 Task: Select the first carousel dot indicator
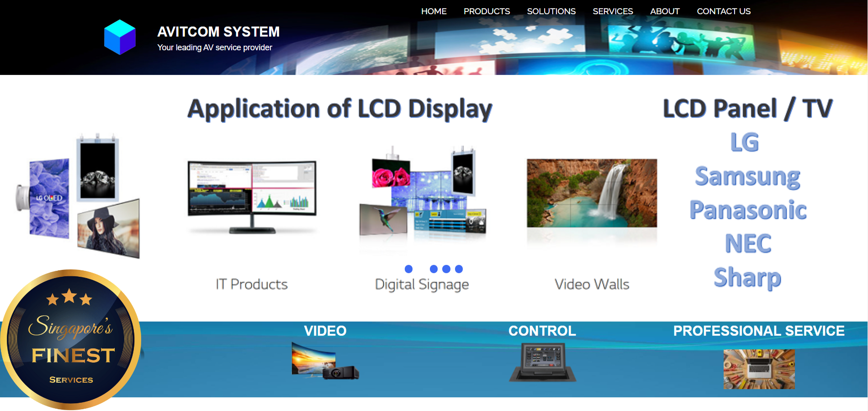coord(408,269)
